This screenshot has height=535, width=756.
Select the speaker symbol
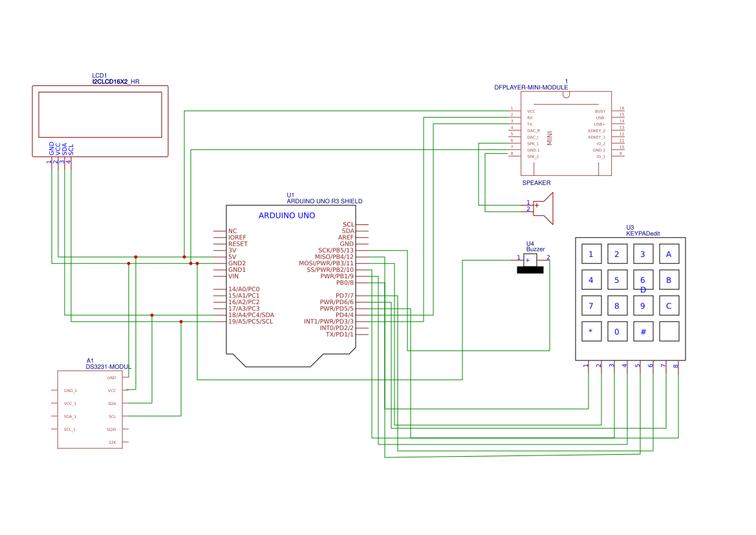pyautogui.click(x=543, y=208)
